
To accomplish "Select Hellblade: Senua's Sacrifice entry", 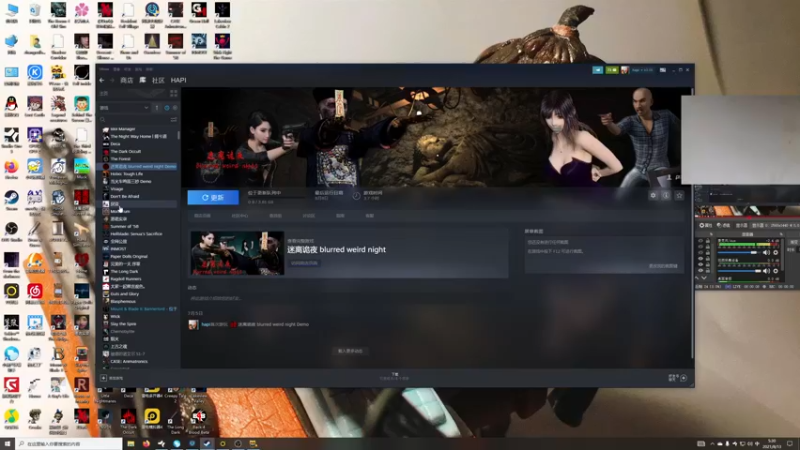I will (136, 234).
